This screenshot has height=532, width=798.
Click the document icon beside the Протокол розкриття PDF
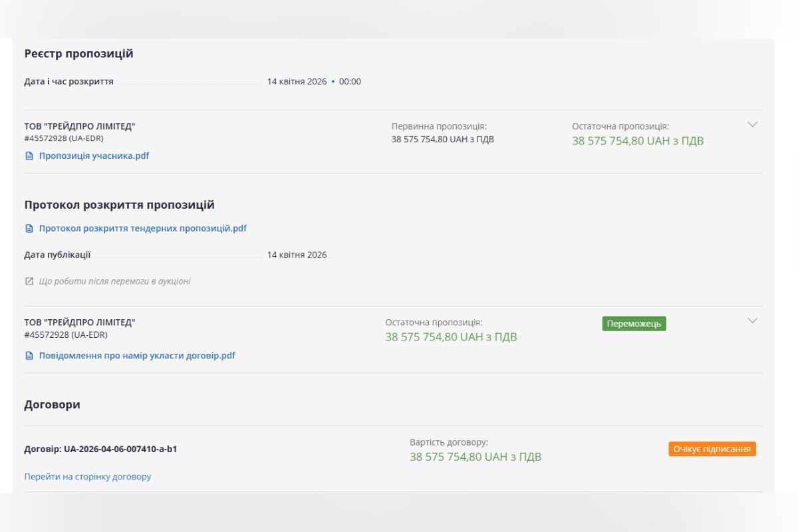(x=29, y=229)
